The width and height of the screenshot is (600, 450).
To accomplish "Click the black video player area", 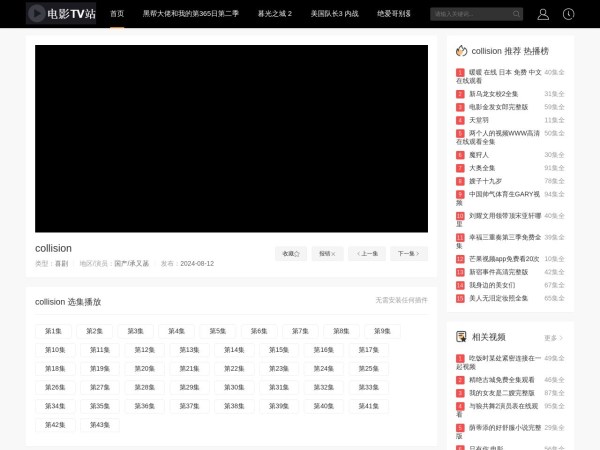I will (231, 139).
